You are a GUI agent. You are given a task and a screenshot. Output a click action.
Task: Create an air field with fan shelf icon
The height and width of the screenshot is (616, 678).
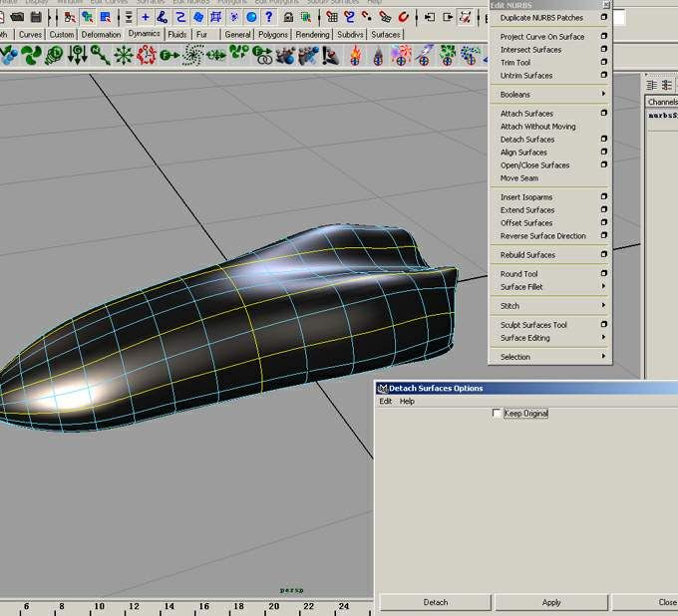coord(31,56)
